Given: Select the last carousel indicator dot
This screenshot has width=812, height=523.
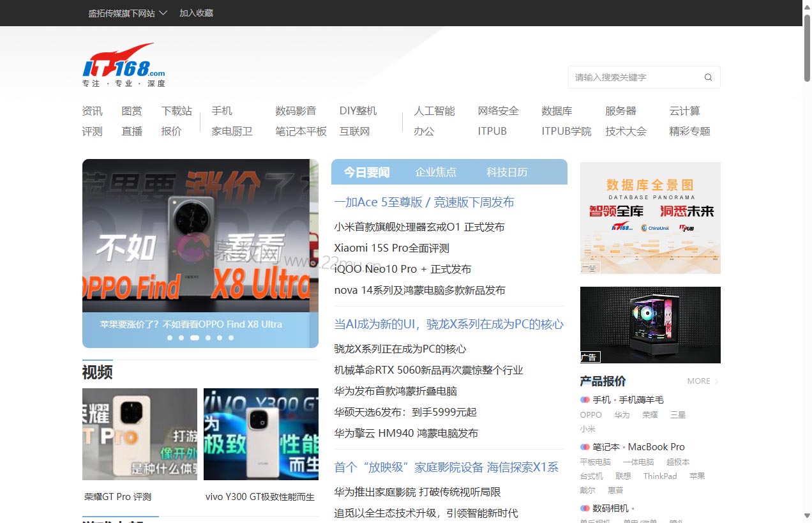Looking at the screenshot, I should click(231, 338).
